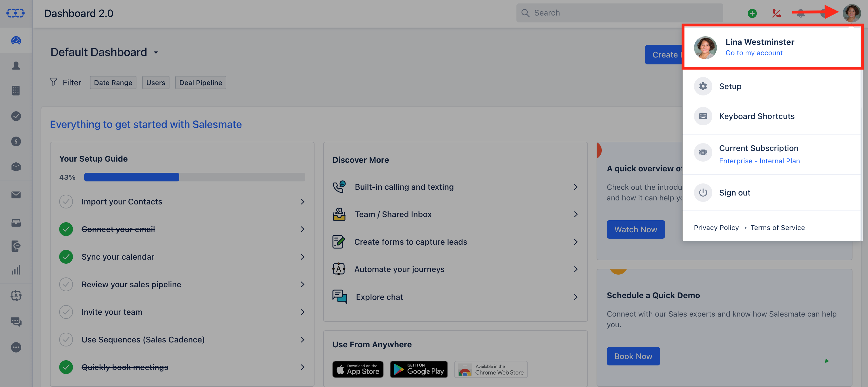
Task: Click the user avatar in top bar
Action: click(852, 13)
